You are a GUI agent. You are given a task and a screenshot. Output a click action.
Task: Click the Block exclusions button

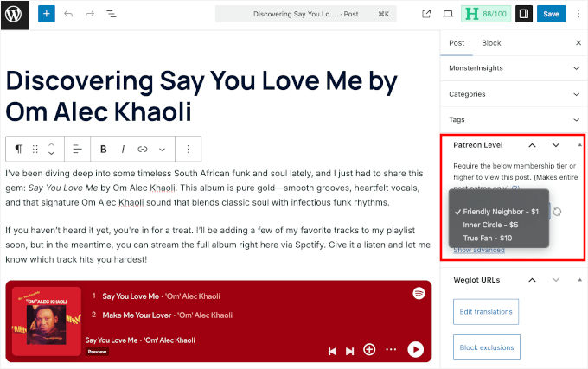tap(487, 347)
